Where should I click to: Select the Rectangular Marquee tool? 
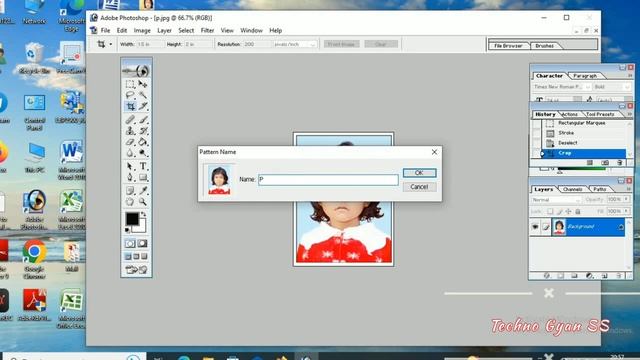(x=130, y=84)
